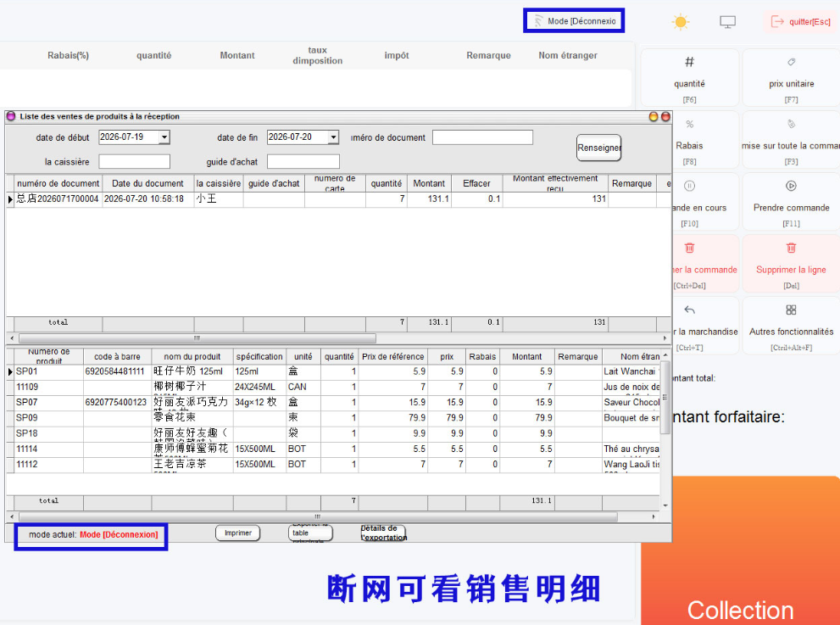Click the Autres fonctionnalités grid icon

coord(791,310)
